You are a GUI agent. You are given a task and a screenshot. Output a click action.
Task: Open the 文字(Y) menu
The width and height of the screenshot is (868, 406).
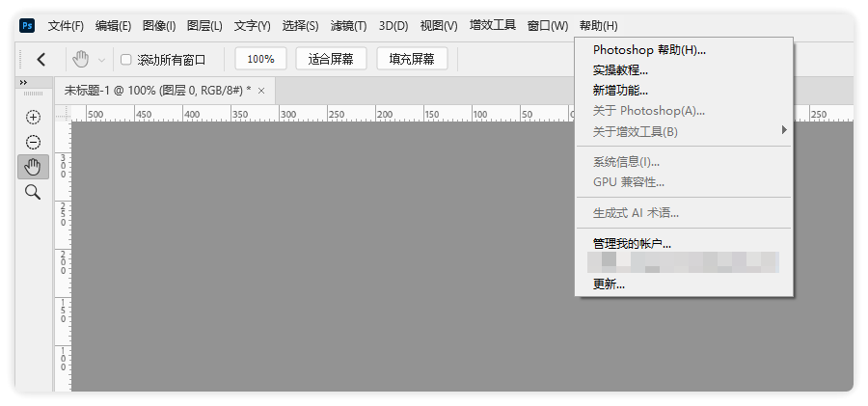pyautogui.click(x=253, y=25)
